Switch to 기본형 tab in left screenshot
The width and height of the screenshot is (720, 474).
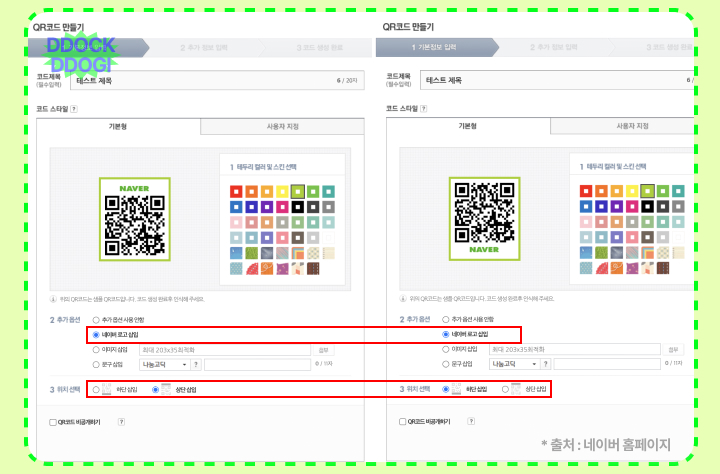118,126
